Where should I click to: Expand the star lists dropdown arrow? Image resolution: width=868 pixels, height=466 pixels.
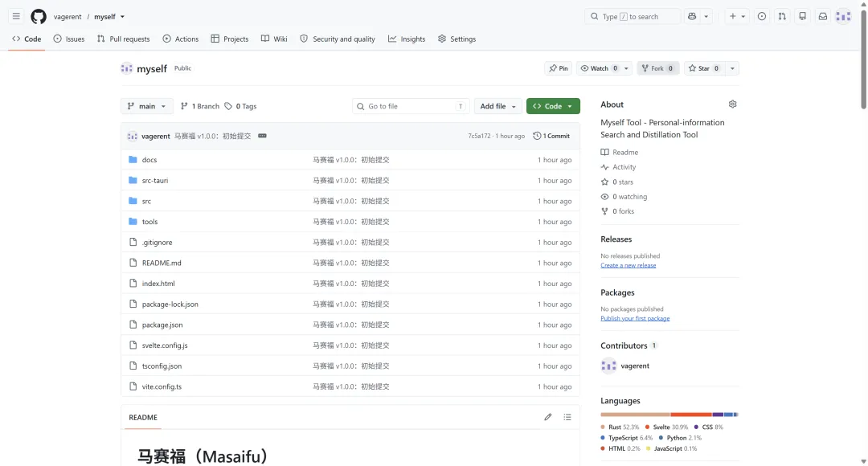pyautogui.click(x=732, y=68)
